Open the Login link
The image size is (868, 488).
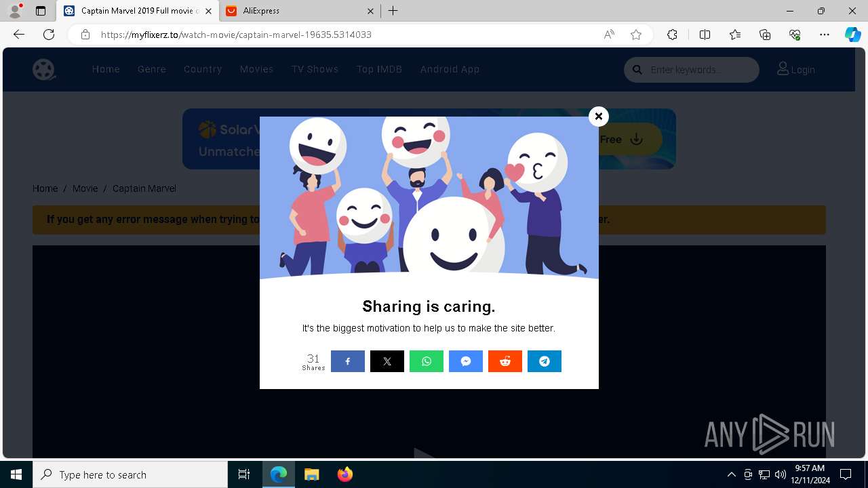(x=796, y=69)
